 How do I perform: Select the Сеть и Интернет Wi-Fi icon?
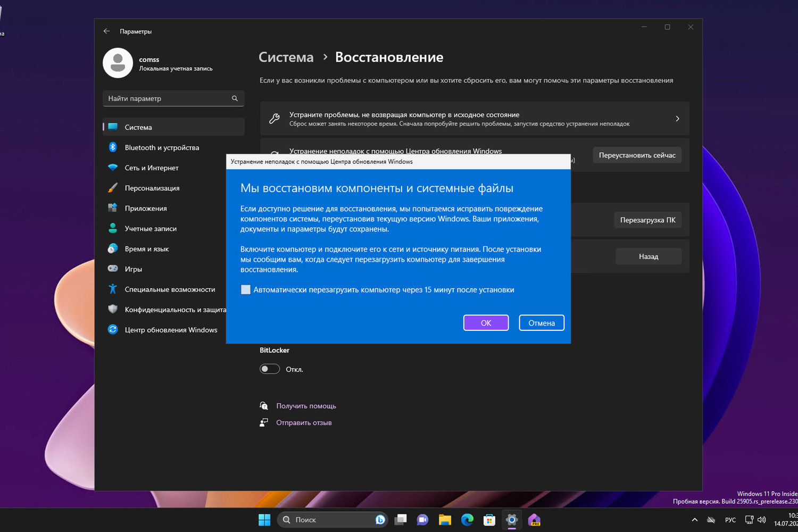coord(113,168)
